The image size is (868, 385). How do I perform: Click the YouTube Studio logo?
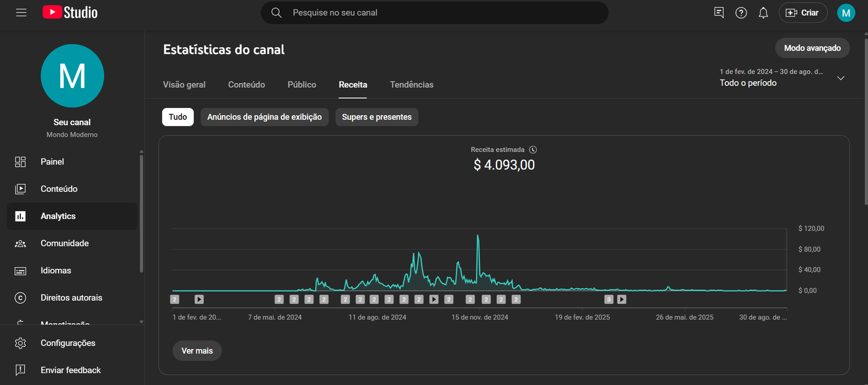[x=70, y=12]
